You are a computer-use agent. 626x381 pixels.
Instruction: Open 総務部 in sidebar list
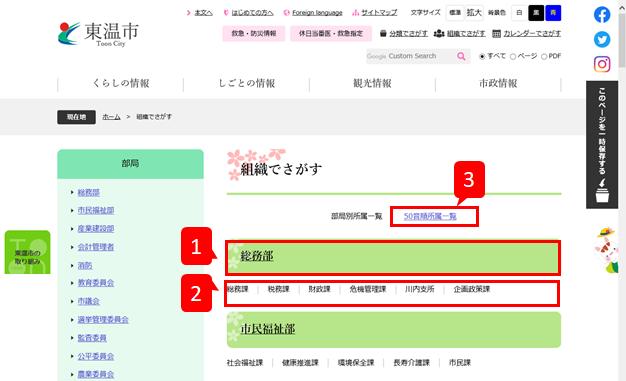[89, 192]
